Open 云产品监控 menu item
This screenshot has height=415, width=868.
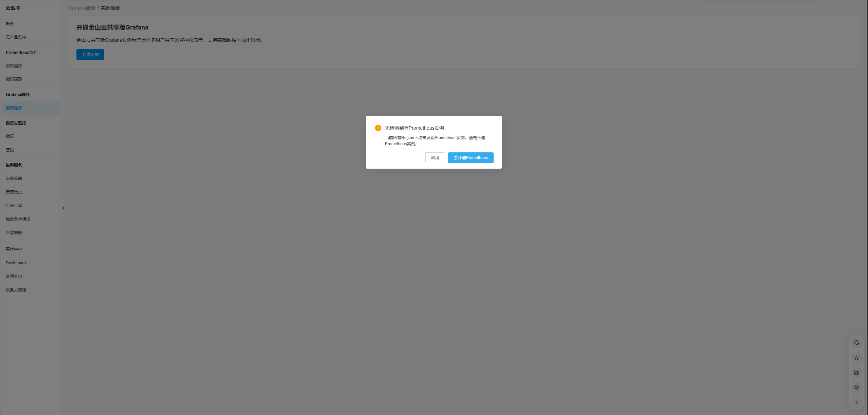pos(16,37)
